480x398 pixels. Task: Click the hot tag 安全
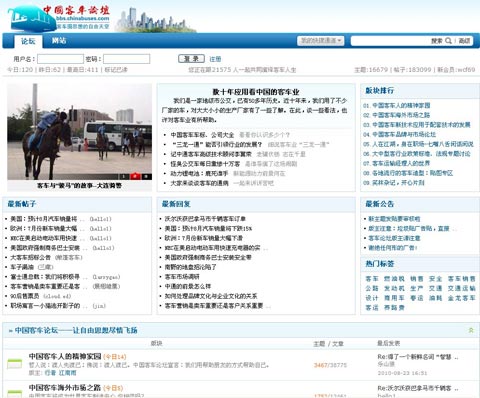click(435, 279)
